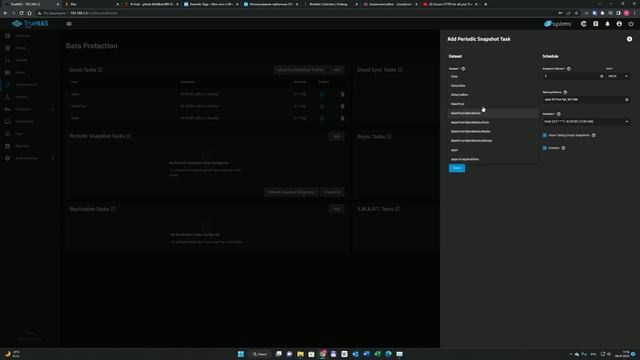Show help for Naming Schema

click(565, 92)
